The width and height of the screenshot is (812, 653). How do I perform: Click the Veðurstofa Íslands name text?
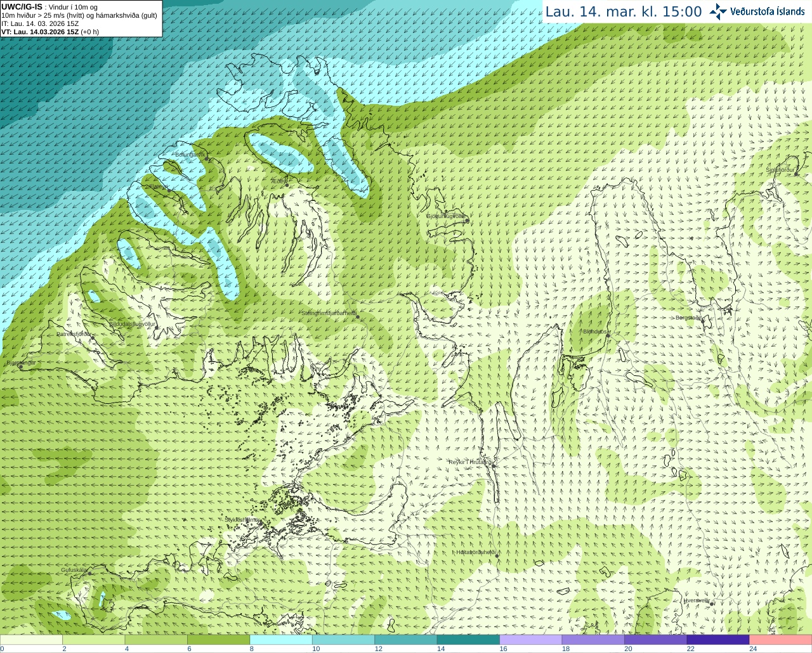[x=768, y=11]
